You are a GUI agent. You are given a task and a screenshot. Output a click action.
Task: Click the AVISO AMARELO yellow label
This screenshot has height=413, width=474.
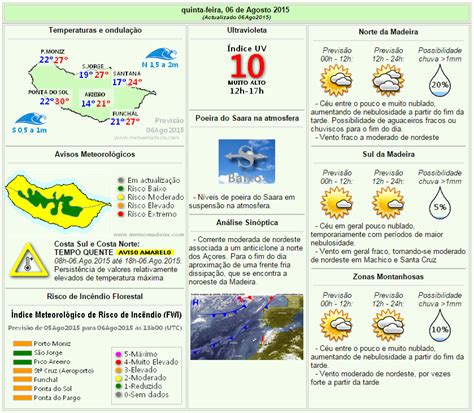(x=145, y=253)
